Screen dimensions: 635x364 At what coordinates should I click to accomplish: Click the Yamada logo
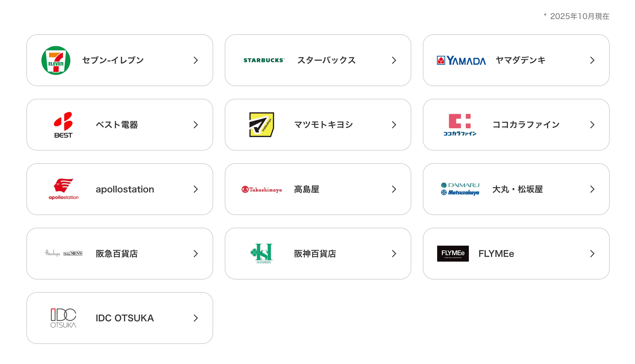(x=461, y=60)
